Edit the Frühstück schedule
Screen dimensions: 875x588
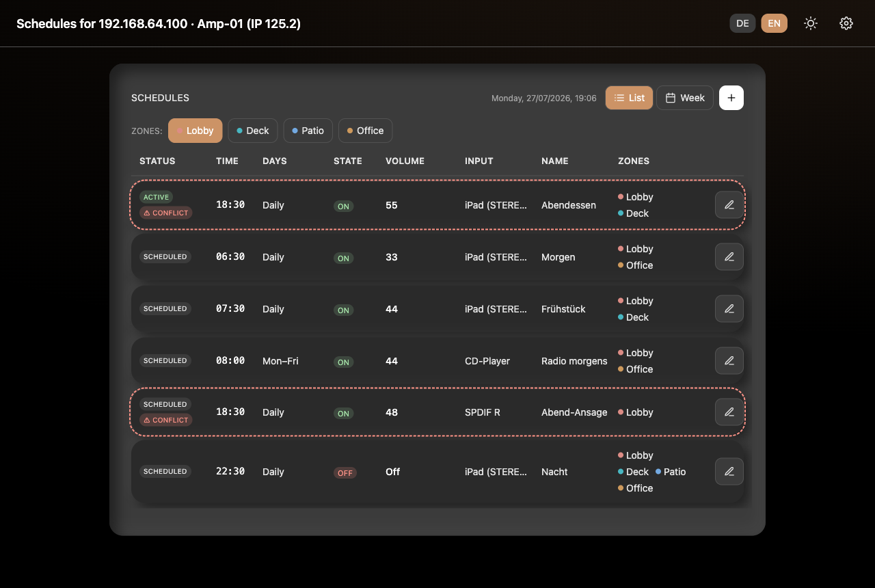point(729,309)
